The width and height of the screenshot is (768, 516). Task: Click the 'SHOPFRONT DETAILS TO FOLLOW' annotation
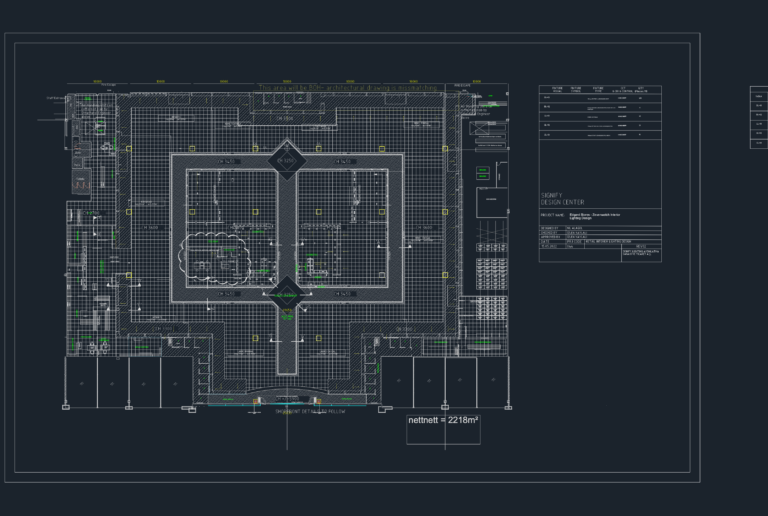tap(311, 412)
